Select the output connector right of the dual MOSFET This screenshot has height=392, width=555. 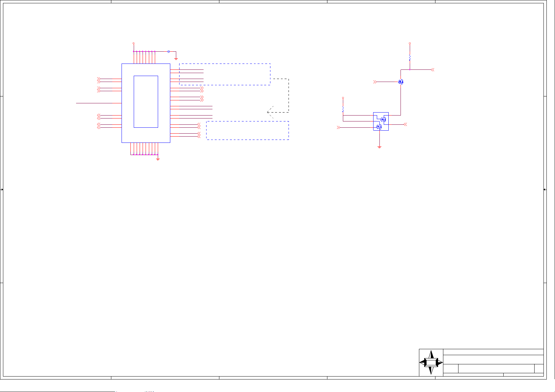click(x=405, y=124)
